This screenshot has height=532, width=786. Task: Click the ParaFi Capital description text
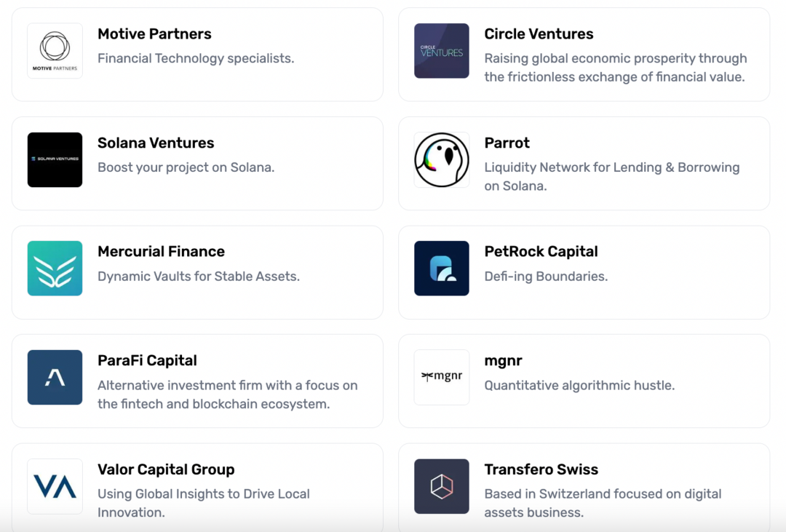(x=227, y=394)
